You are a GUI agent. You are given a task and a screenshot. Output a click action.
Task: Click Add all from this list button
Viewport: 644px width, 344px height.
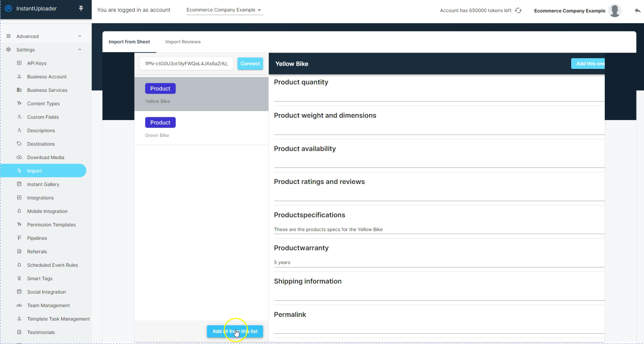tap(235, 331)
